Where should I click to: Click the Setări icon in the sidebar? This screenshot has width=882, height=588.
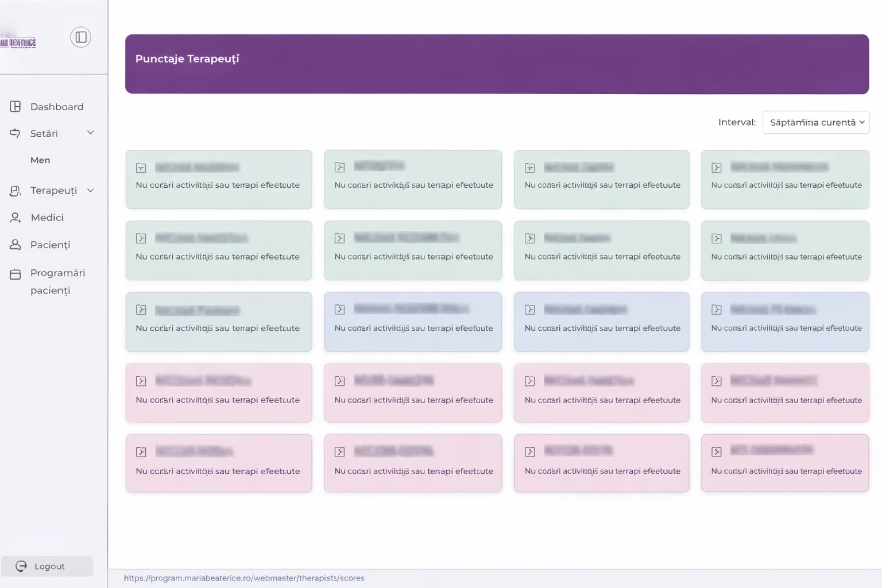[16, 133]
